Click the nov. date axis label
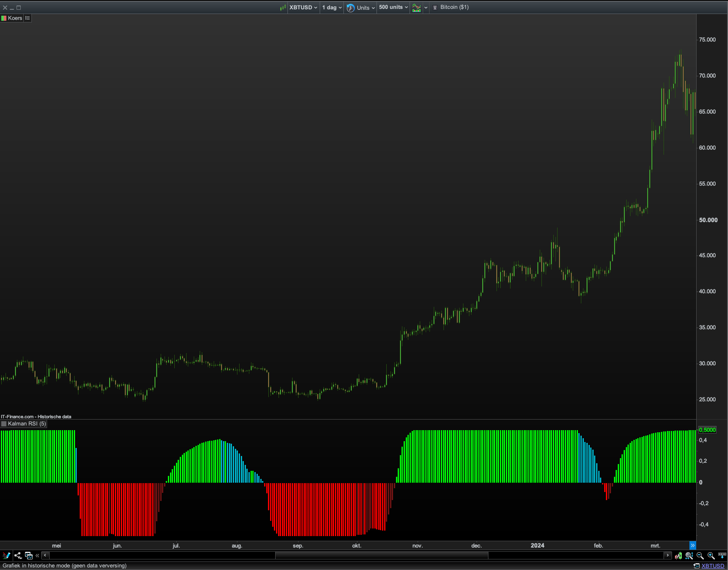Viewport: 728px width, 570px height. click(x=418, y=546)
